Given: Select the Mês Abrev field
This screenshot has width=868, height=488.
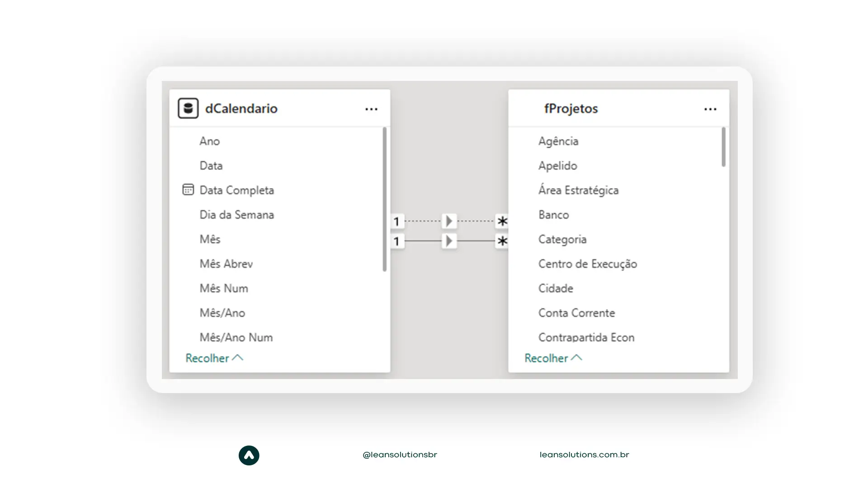Looking at the screenshot, I should point(226,263).
